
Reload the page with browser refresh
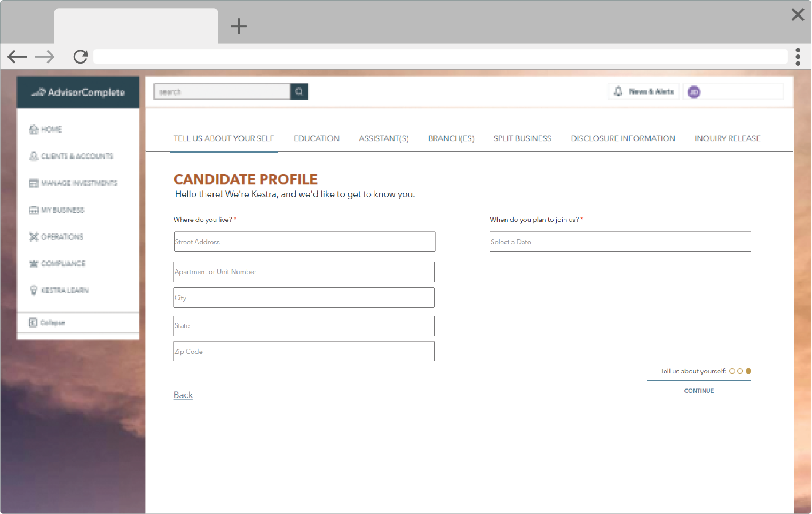[x=81, y=57]
